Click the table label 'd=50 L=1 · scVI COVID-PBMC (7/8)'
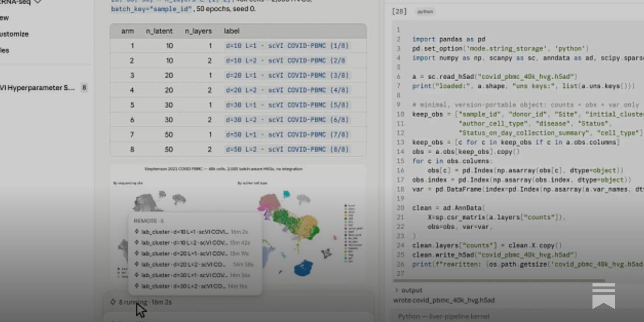 click(287, 134)
